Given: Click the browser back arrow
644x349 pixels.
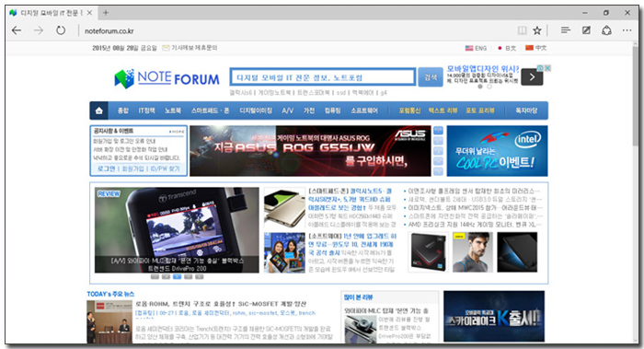Looking at the screenshot, I should tap(17, 30).
